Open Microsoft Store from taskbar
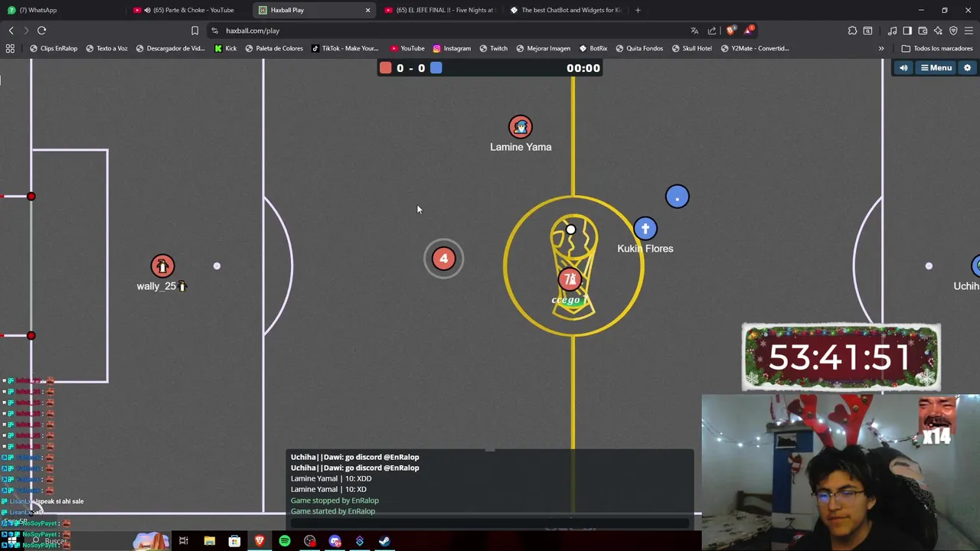Screen dimensions: 980x551 (x=234, y=541)
